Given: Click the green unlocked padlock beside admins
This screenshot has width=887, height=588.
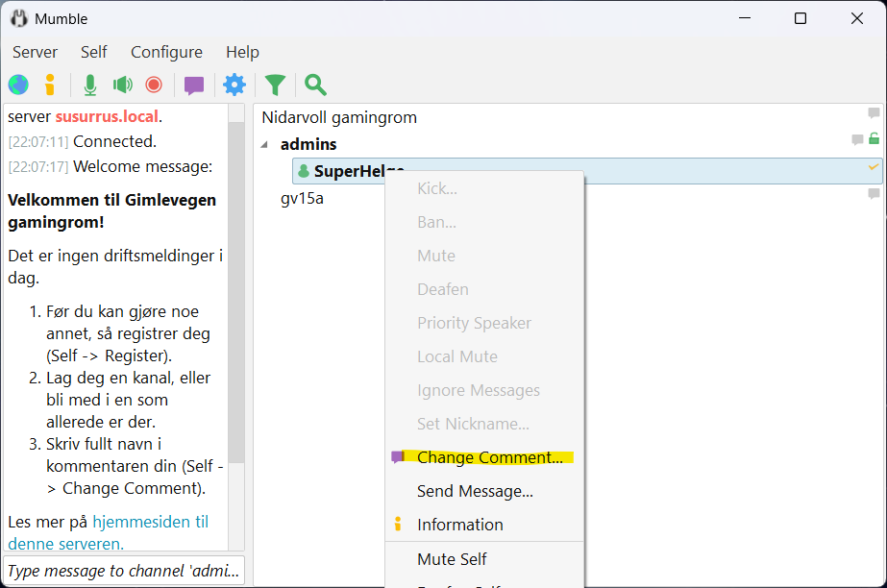Looking at the screenshot, I should click(873, 139).
